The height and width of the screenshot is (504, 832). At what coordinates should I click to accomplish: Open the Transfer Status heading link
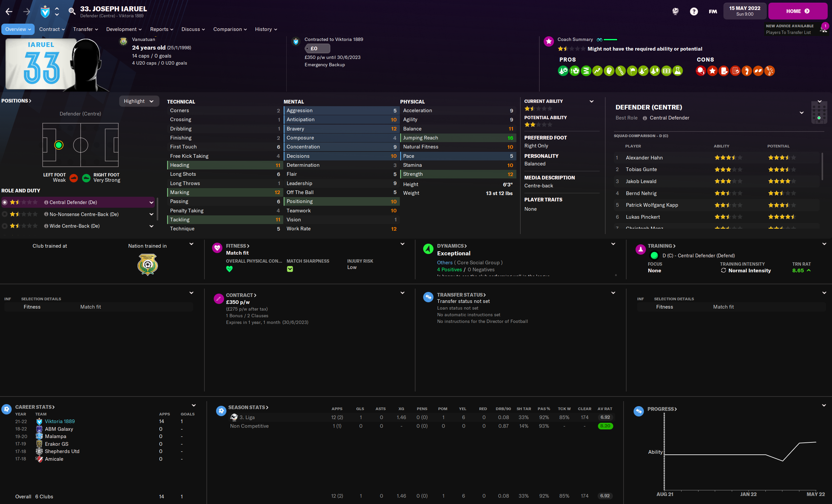(461, 295)
